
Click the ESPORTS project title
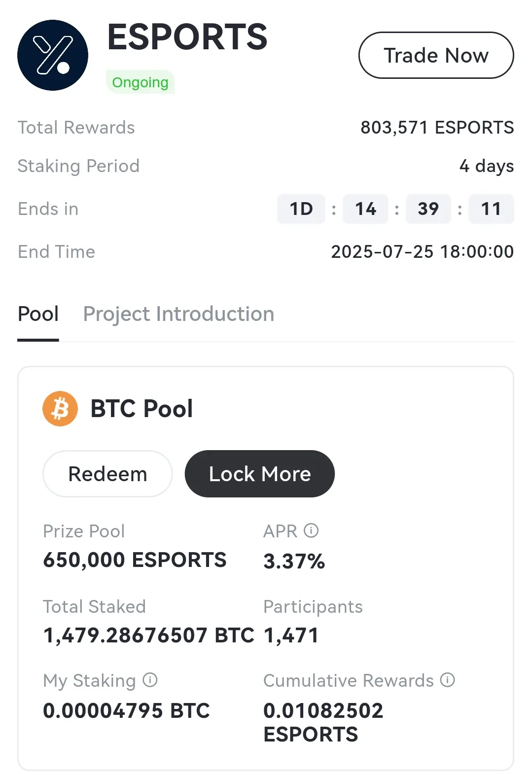pyautogui.click(x=187, y=37)
